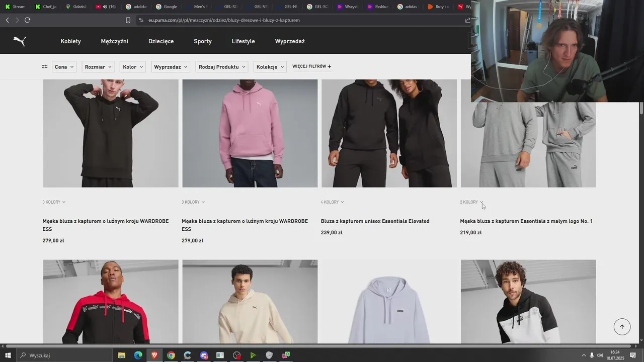Open Sporty navigation menu
The image size is (644, 362).
[x=203, y=41]
